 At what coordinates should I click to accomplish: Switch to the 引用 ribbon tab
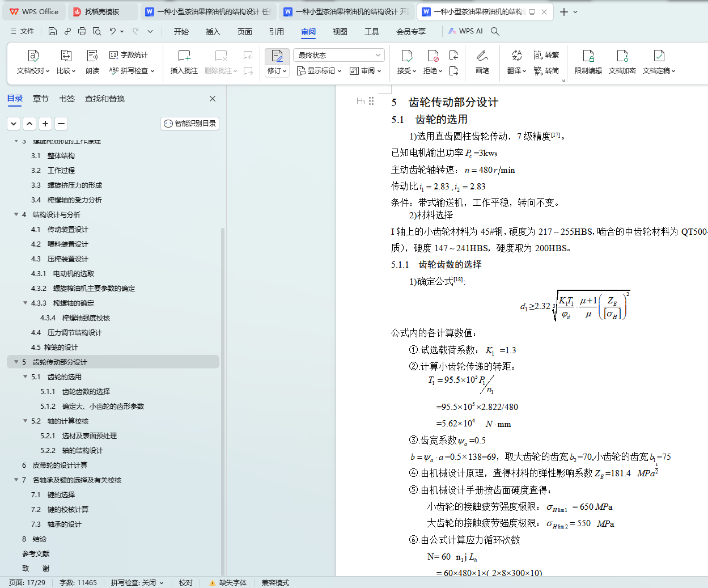[277, 32]
